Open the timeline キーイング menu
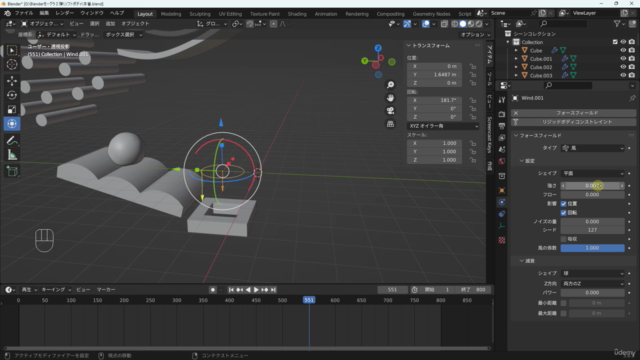This screenshot has width=640, height=360. [56, 290]
